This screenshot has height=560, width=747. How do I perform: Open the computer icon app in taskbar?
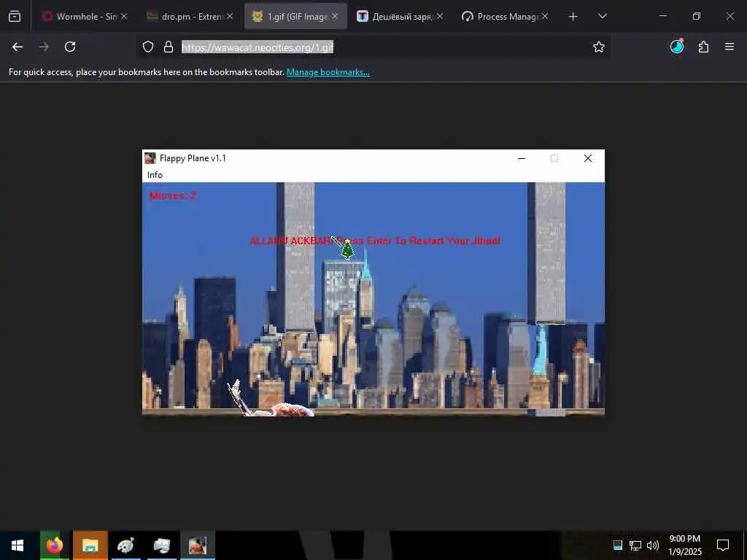pos(161,545)
